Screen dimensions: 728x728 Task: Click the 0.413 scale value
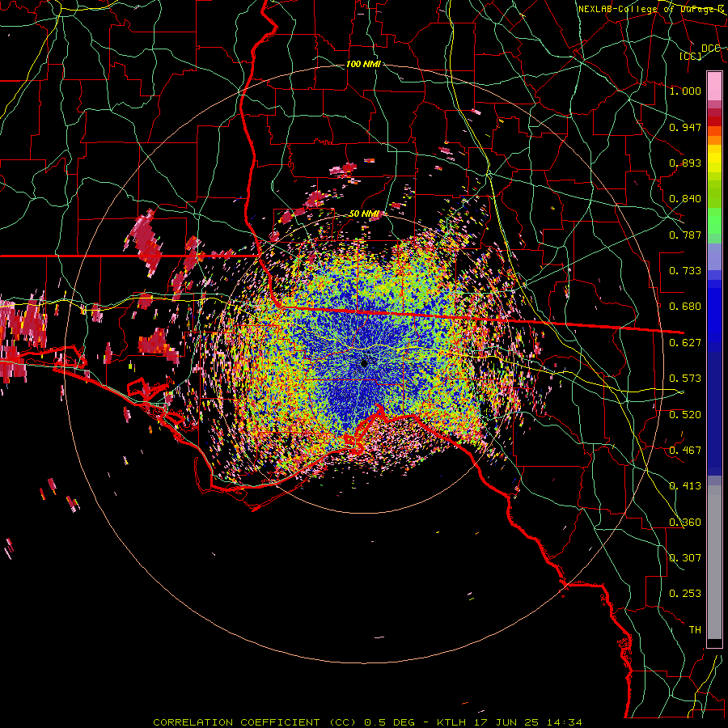click(685, 486)
